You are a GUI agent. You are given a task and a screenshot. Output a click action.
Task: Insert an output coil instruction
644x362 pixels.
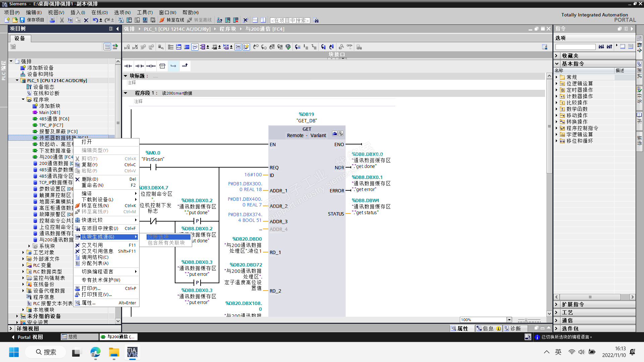tap(151, 66)
